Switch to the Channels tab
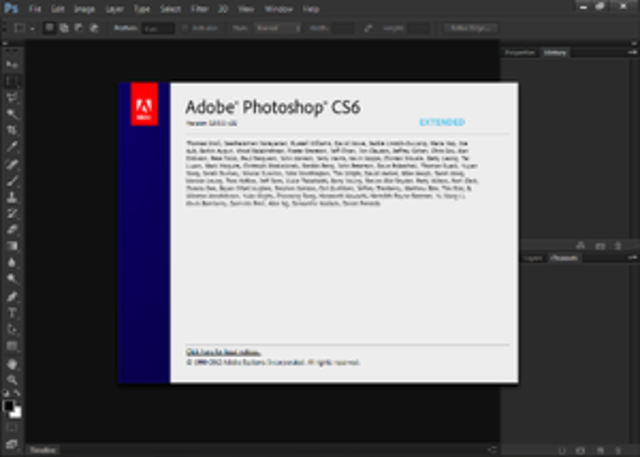This screenshot has height=457, width=640. pos(565,258)
